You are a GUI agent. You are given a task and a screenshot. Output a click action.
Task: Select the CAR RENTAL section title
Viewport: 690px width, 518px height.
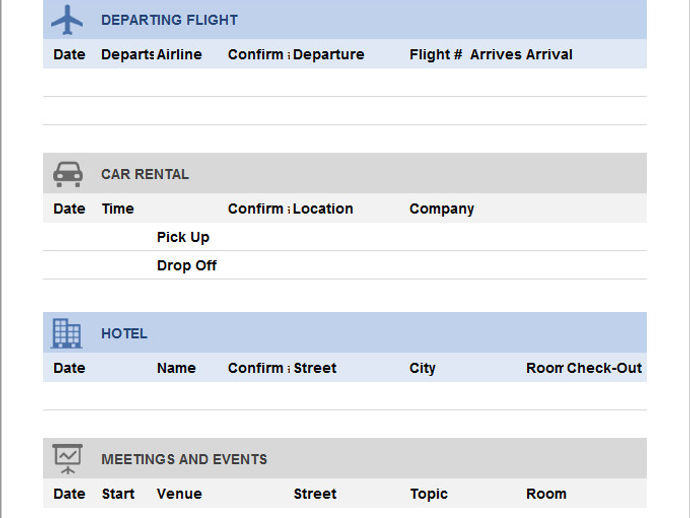145,174
